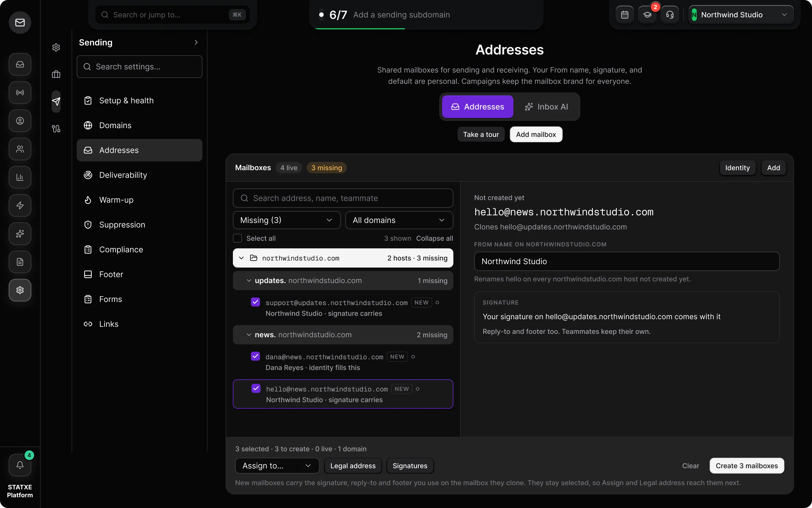Open the graduation cap icon with badge 2
Image resolution: width=812 pixels, height=508 pixels.
pyautogui.click(x=647, y=15)
